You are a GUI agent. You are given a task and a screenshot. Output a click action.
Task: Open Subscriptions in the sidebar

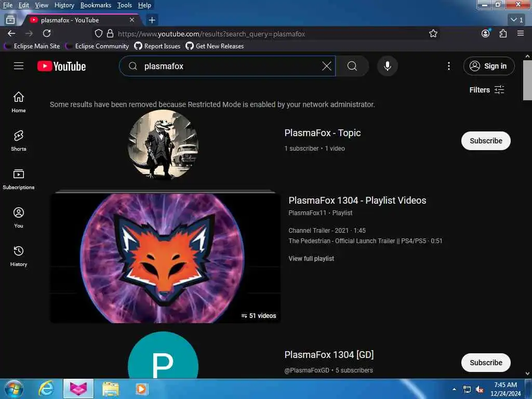[x=19, y=179]
